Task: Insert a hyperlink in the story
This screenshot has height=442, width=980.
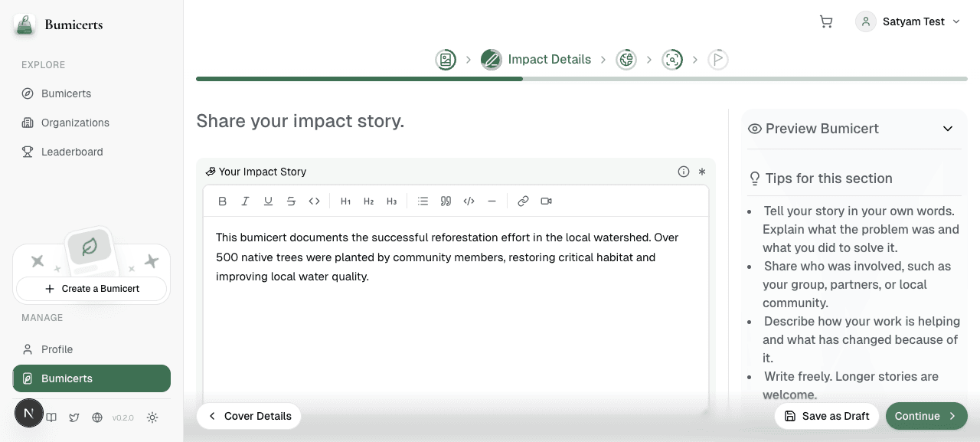Action: click(x=523, y=201)
